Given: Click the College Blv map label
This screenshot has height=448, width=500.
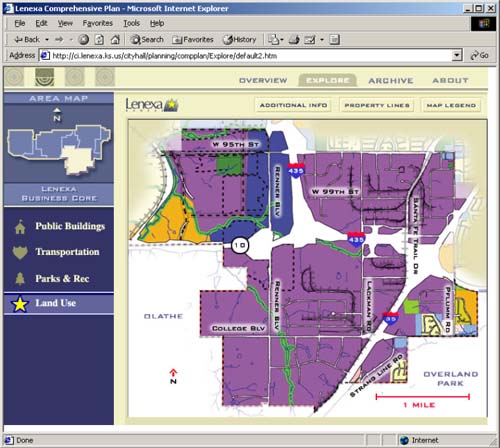Looking at the screenshot, I should (238, 328).
